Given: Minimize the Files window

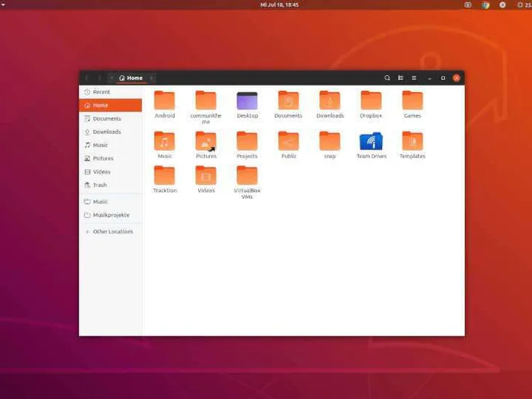Looking at the screenshot, I should click(429, 78).
